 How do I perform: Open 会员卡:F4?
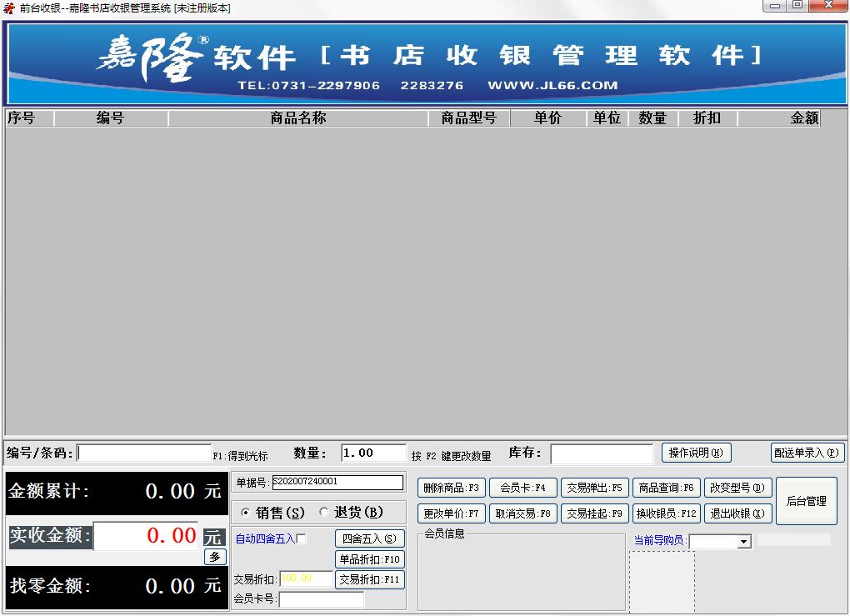(522, 488)
